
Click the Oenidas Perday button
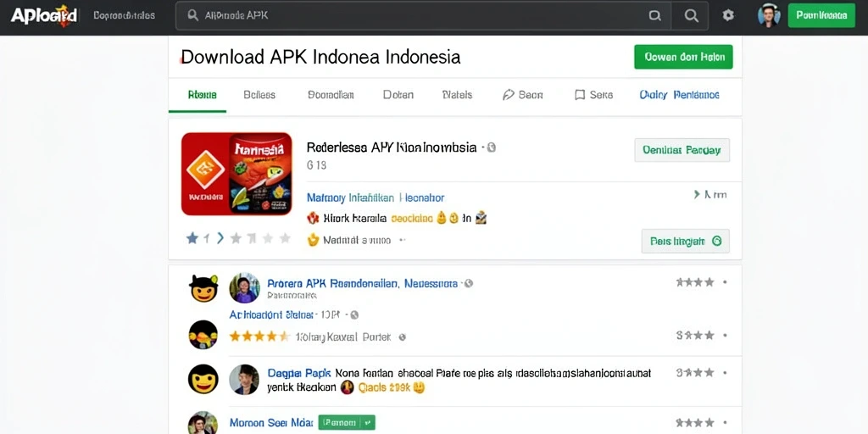[682, 150]
